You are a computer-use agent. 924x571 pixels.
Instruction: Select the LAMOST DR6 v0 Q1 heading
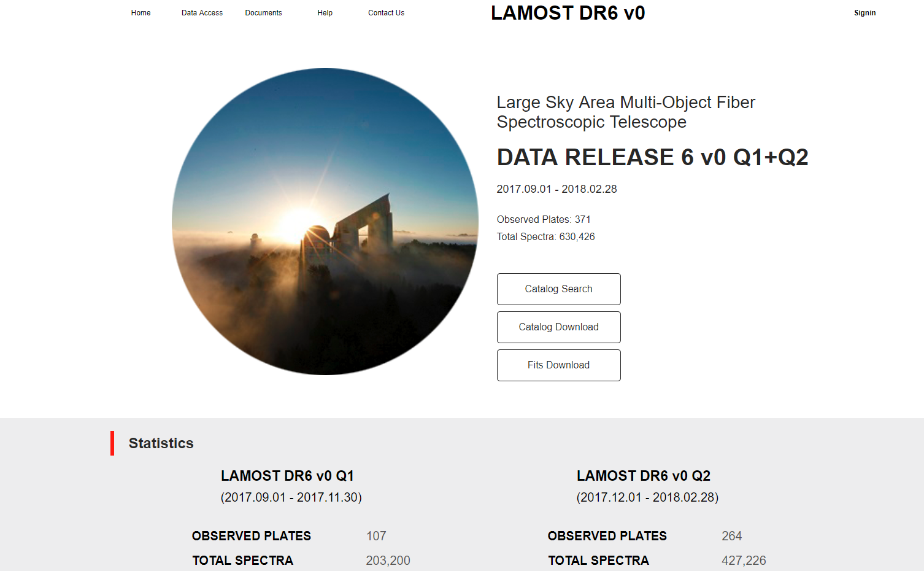(x=287, y=476)
